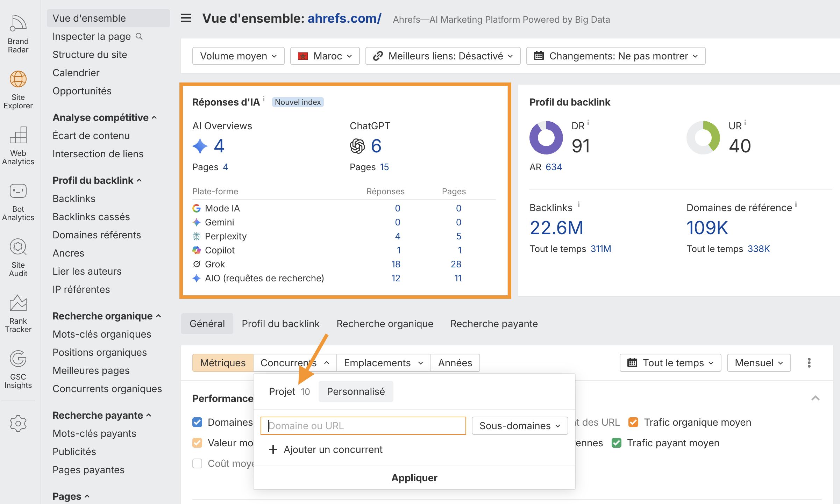Screen dimensions: 840x504
Task: Switch to Recherche payante tab
Action: click(494, 324)
